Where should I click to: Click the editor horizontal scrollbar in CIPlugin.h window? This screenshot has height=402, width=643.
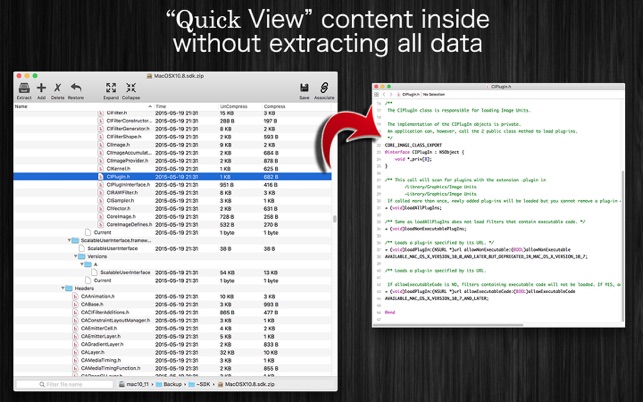[x=448, y=324]
